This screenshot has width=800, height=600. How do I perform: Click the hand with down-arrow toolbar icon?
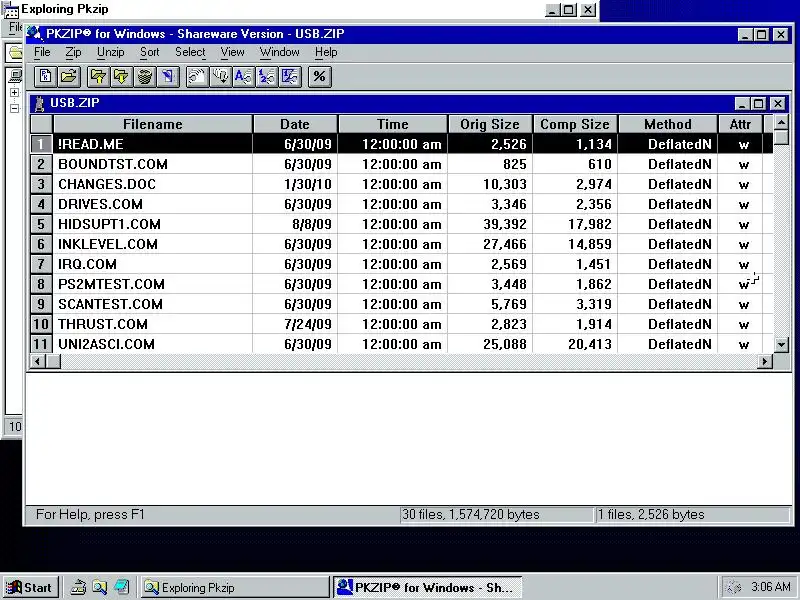pos(220,77)
